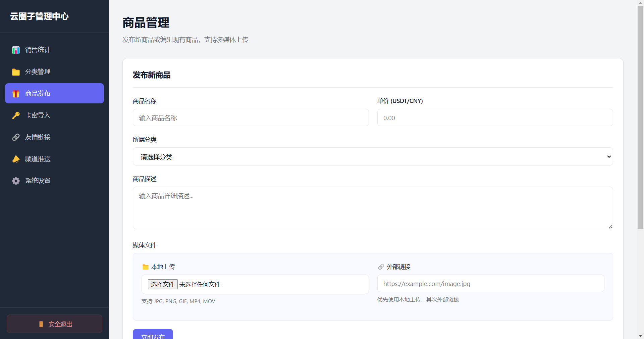Click the 分类管理 folder icon

16,71
